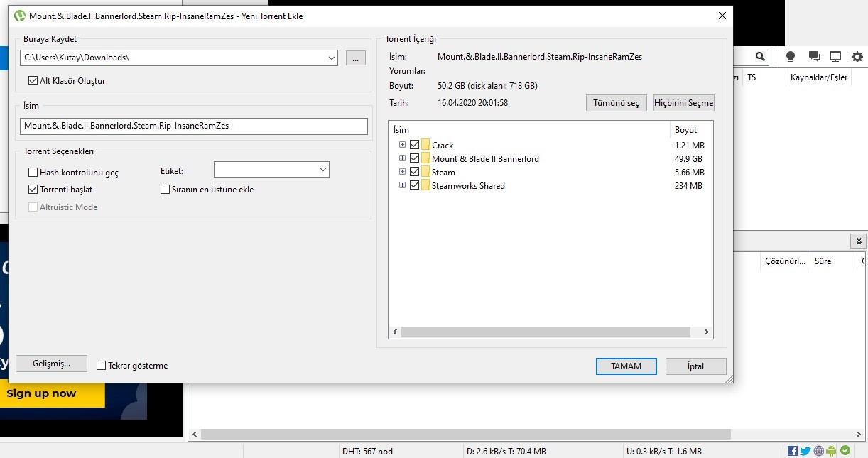
Task: Click the light bulb icon in uTorrent toolbar
Action: coord(791,57)
